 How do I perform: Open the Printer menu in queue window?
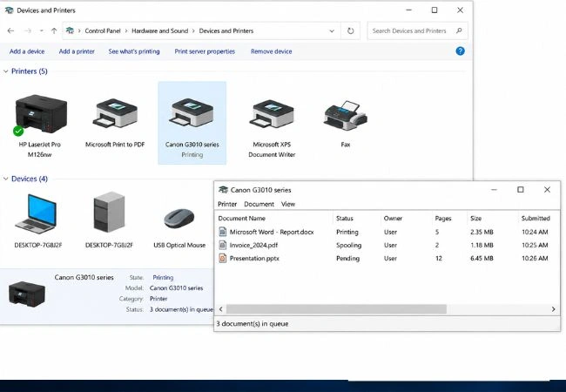pyautogui.click(x=227, y=204)
